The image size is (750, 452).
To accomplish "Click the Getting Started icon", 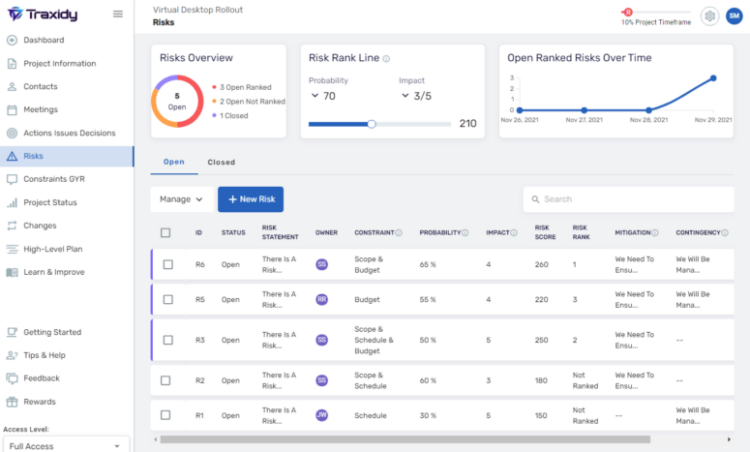I will click(12, 332).
